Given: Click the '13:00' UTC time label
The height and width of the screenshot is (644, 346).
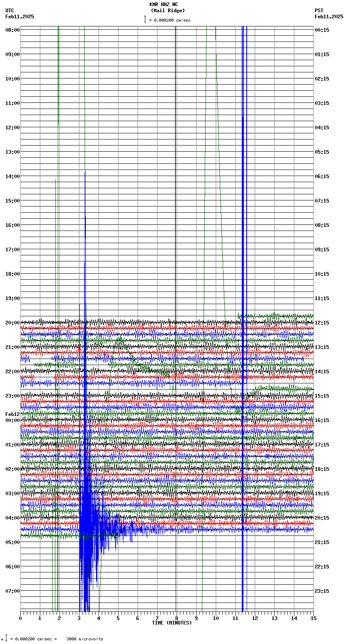Looking at the screenshot, I should (13, 152).
